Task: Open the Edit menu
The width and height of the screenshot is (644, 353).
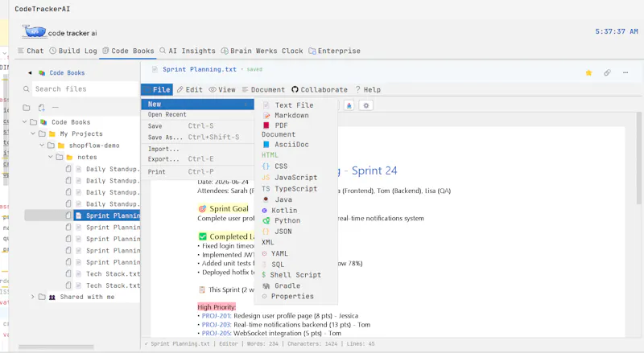Action: click(x=190, y=89)
